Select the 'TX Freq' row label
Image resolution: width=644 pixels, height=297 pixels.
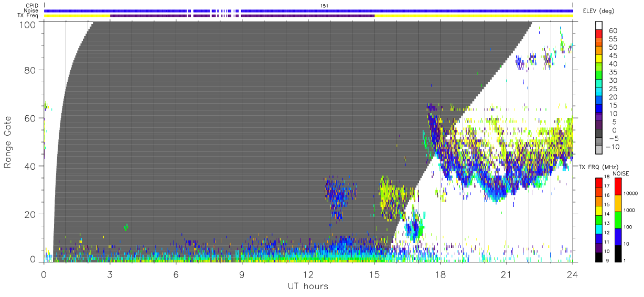click(28, 16)
